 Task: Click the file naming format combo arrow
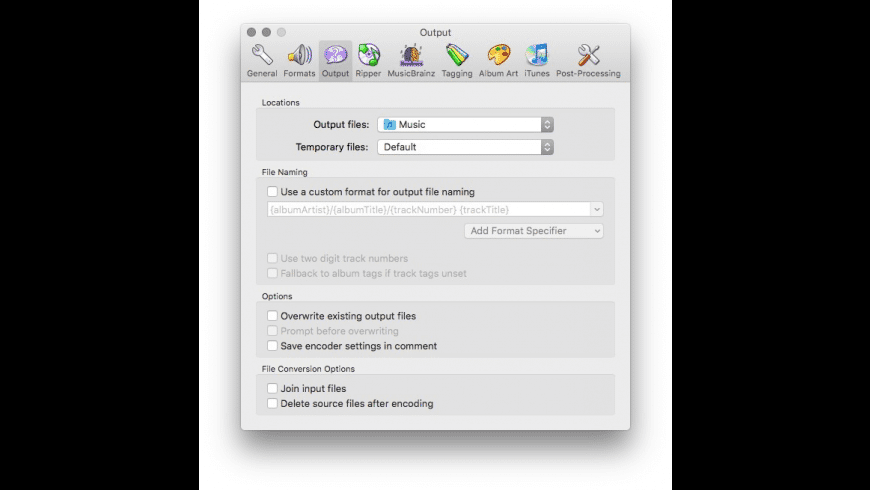[597, 210]
